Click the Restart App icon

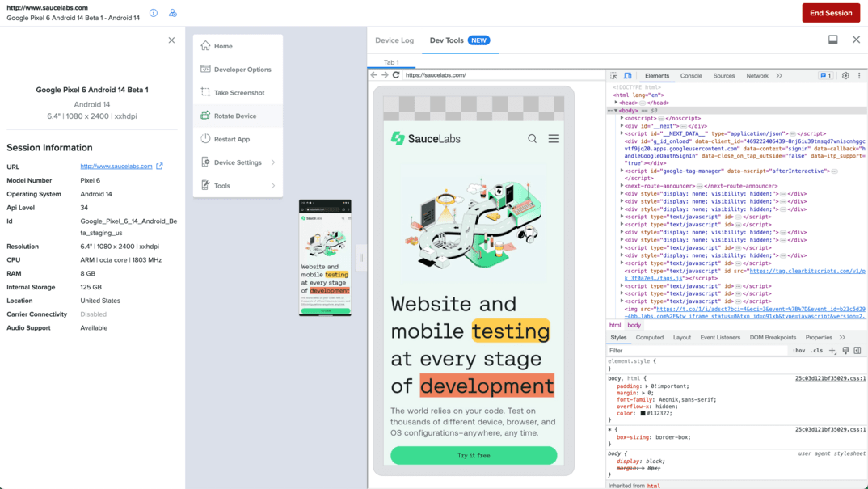207,139
